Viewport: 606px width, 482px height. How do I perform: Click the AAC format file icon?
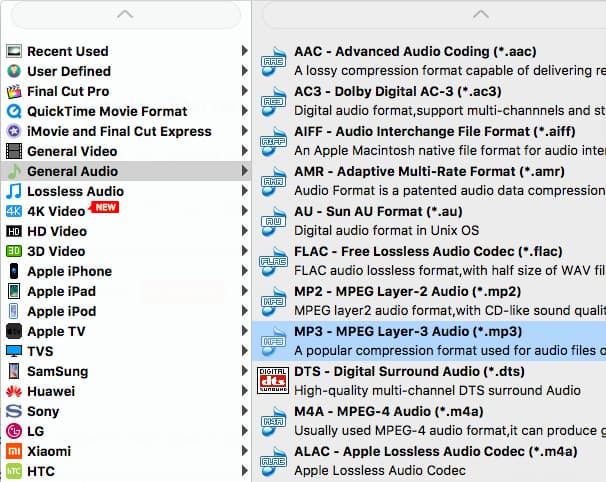272,61
